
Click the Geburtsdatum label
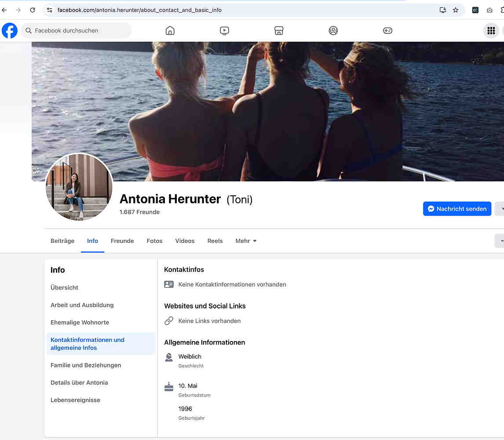(x=194, y=395)
